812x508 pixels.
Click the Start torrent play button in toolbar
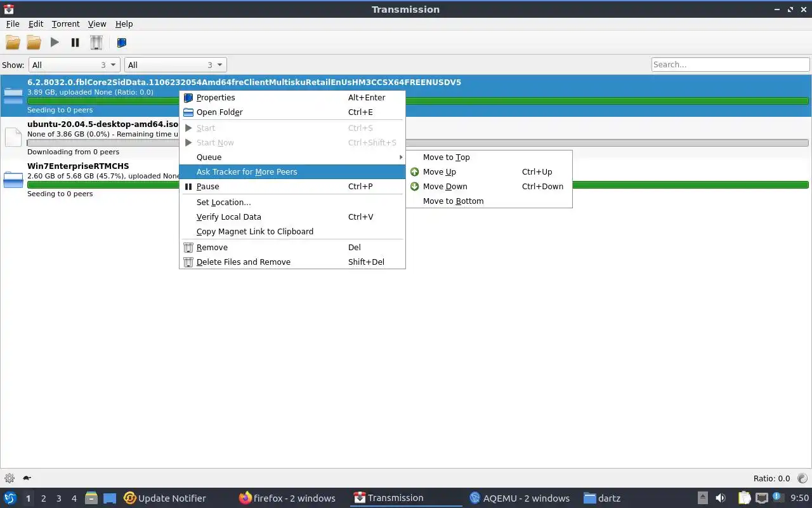pyautogui.click(x=55, y=43)
